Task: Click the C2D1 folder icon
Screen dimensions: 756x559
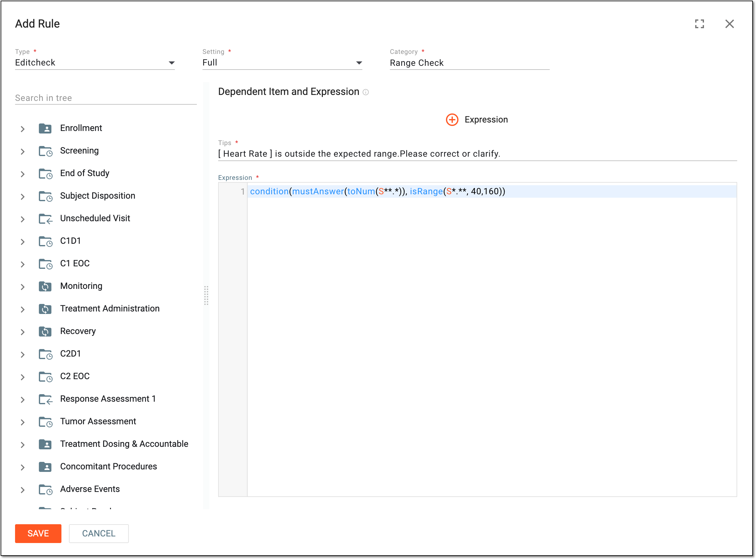Action: (45, 354)
